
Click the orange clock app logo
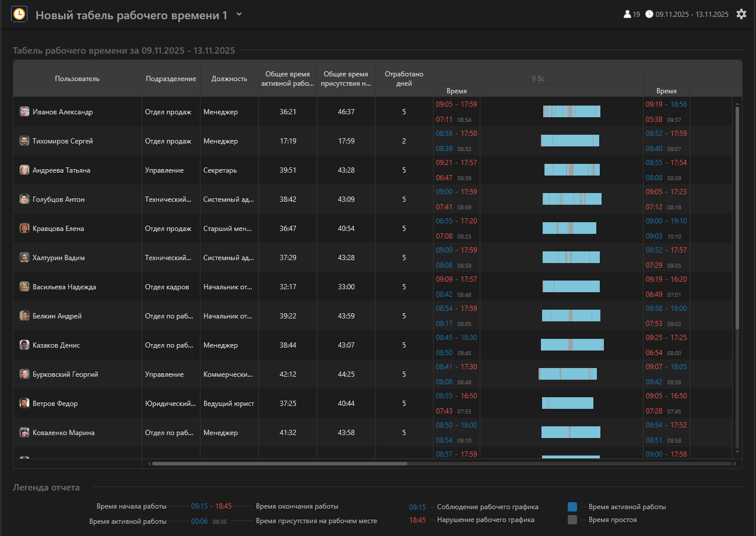tap(19, 14)
